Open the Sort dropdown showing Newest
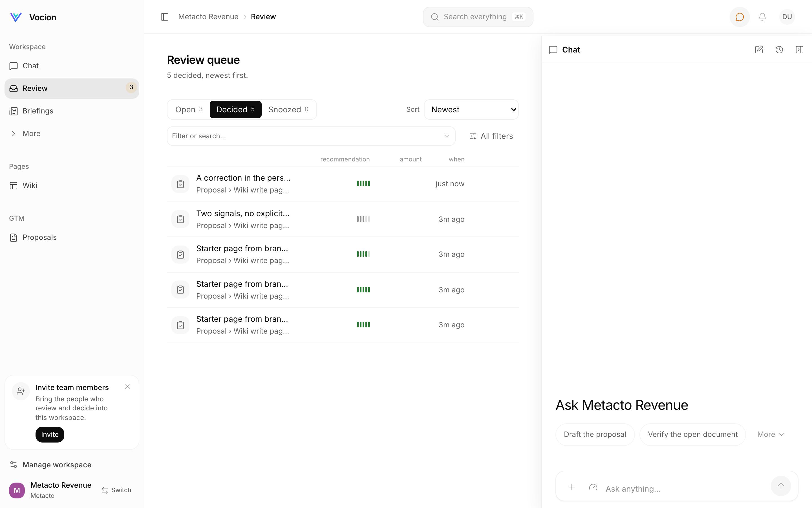 coord(471,110)
